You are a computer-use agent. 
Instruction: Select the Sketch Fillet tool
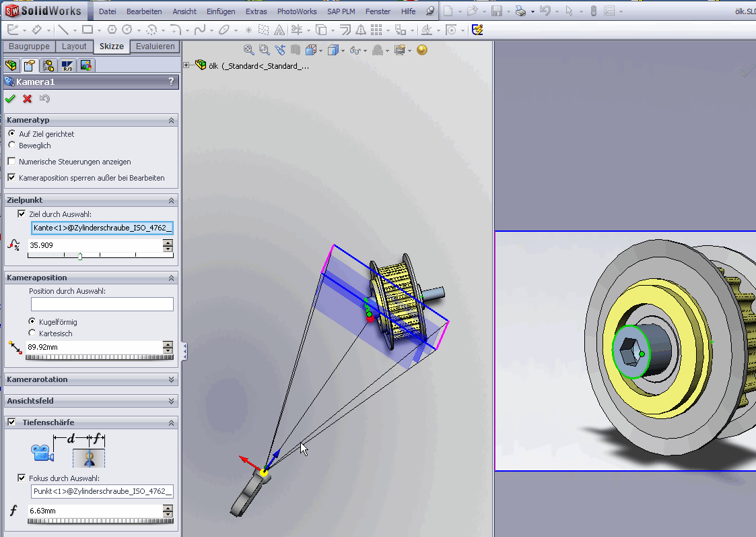pos(176,30)
